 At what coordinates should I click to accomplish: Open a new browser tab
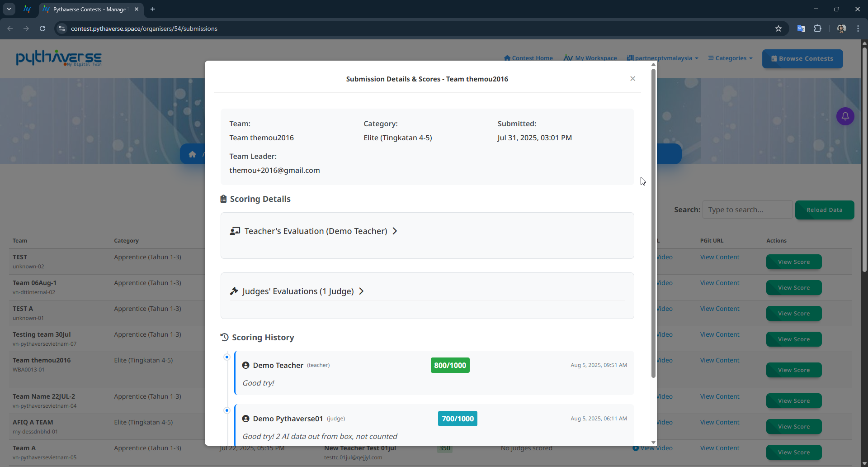(x=153, y=9)
